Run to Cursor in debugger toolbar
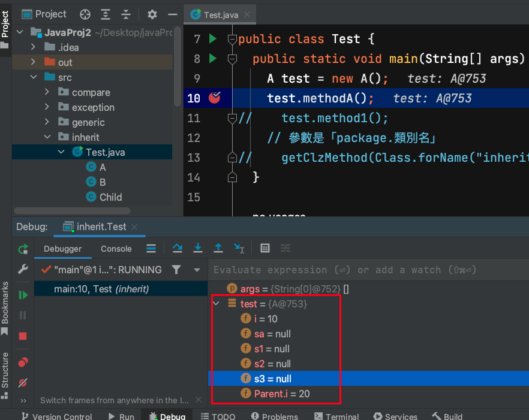 [239, 249]
